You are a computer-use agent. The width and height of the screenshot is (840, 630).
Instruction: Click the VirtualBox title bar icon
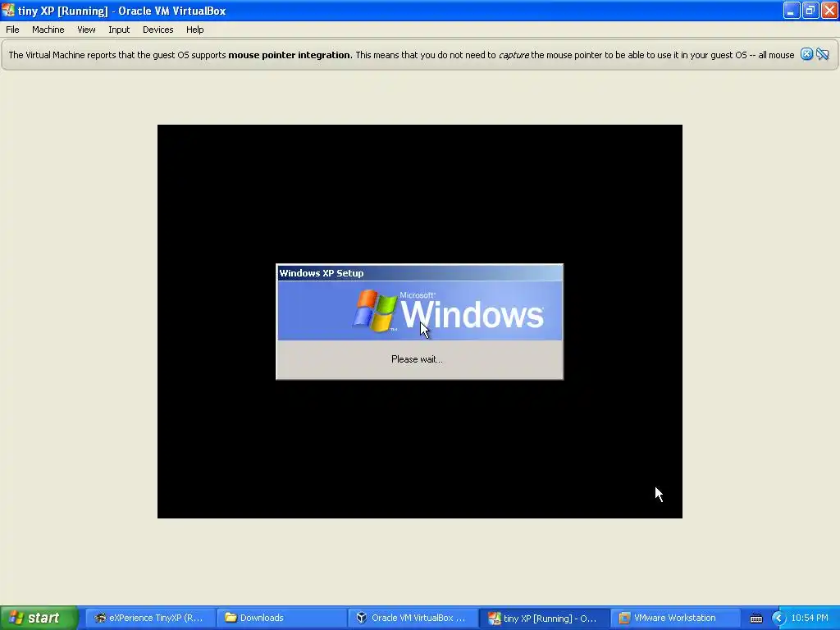pos(8,11)
